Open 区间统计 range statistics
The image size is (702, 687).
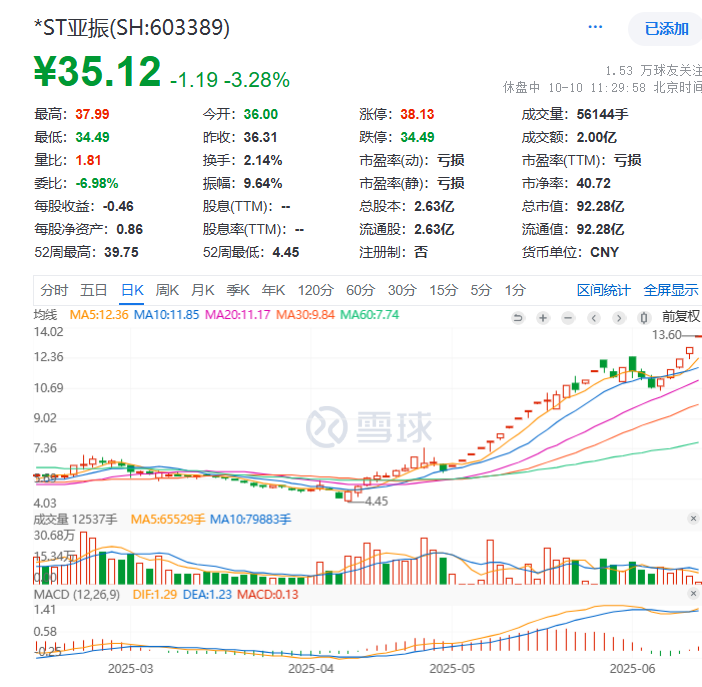coord(604,290)
